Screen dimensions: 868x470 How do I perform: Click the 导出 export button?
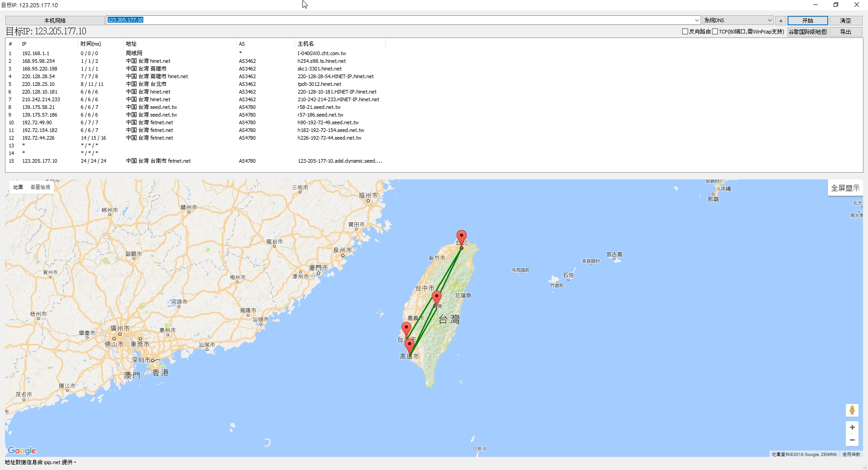[845, 32]
